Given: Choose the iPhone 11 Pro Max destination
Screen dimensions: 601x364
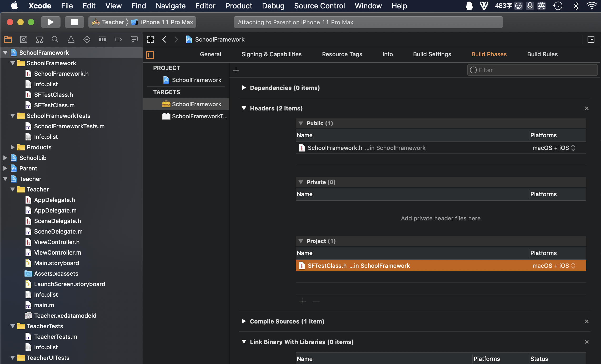Looking at the screenshot, I should 162,22.
